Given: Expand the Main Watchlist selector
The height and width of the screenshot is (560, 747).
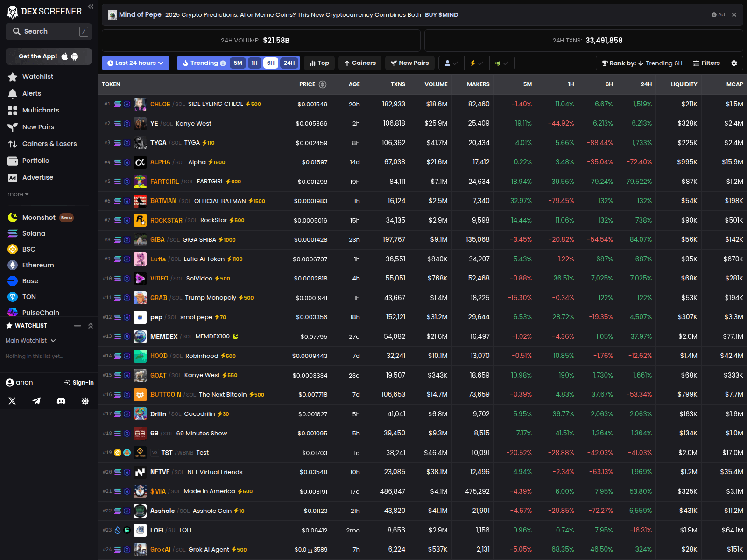Looking at the screenshot, I should 30,340.
